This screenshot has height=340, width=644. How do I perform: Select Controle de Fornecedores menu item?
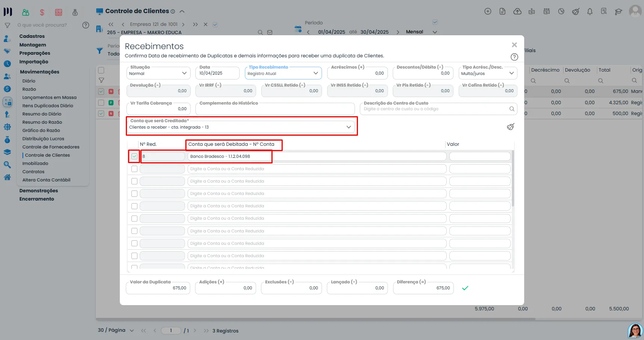(51, 147)
